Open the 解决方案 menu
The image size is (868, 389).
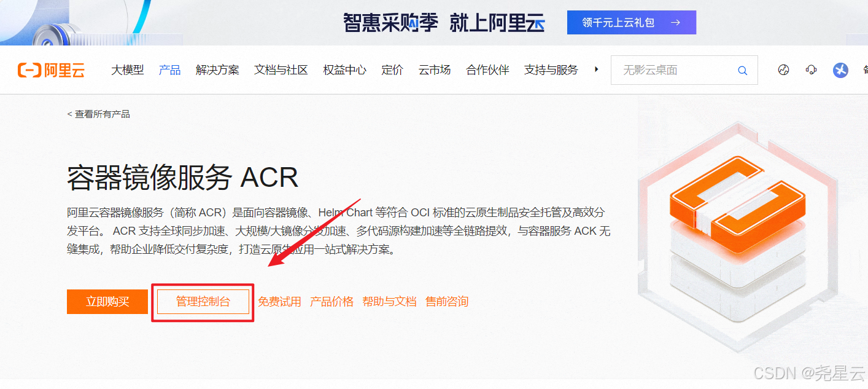pyautogui.click(x=217, y=70)
